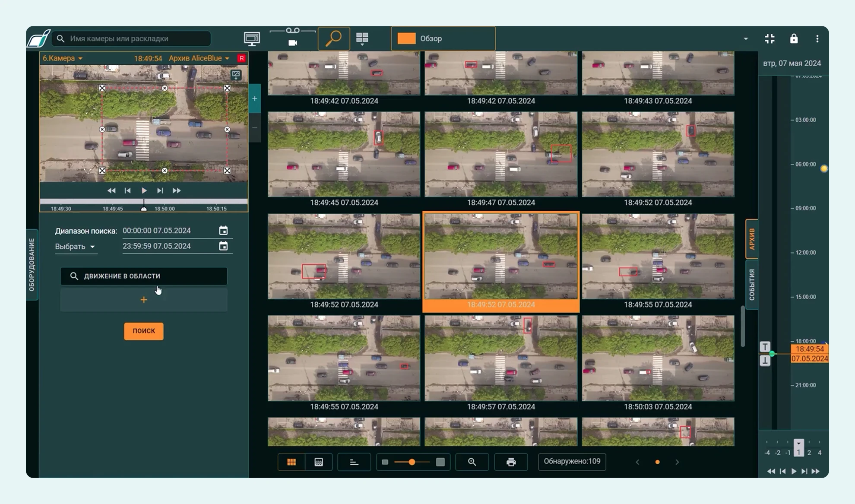
Task: Click the sort results icon
Action: click(x=354, y=462)
